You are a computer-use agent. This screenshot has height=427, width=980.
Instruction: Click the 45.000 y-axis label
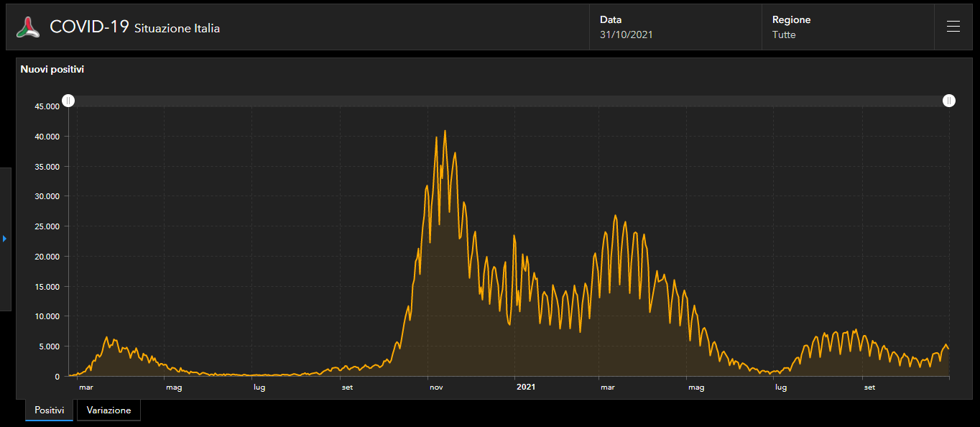click(x=47, y=106)
